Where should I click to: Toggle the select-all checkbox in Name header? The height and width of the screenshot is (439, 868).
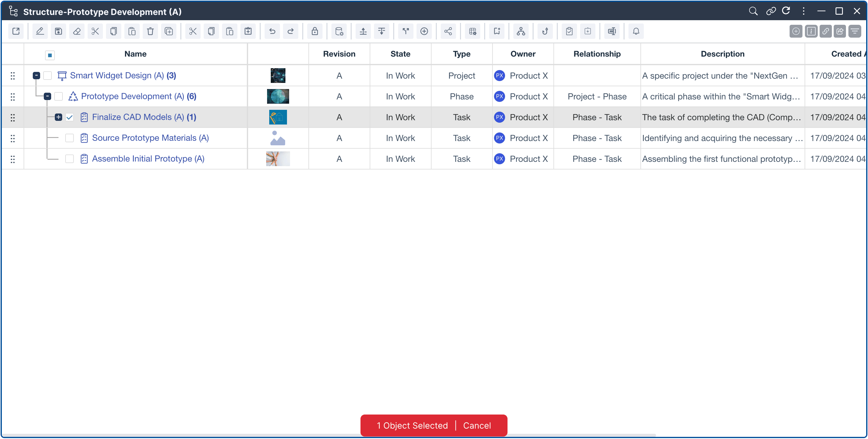pyautogui.click(x=50, y=55)
